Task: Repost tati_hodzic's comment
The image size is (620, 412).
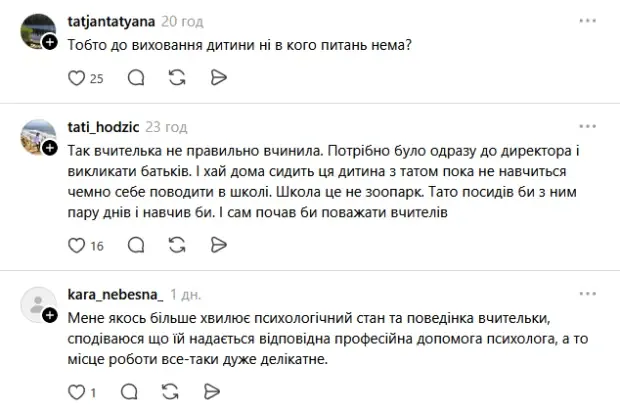Action: tap(177, 243)
